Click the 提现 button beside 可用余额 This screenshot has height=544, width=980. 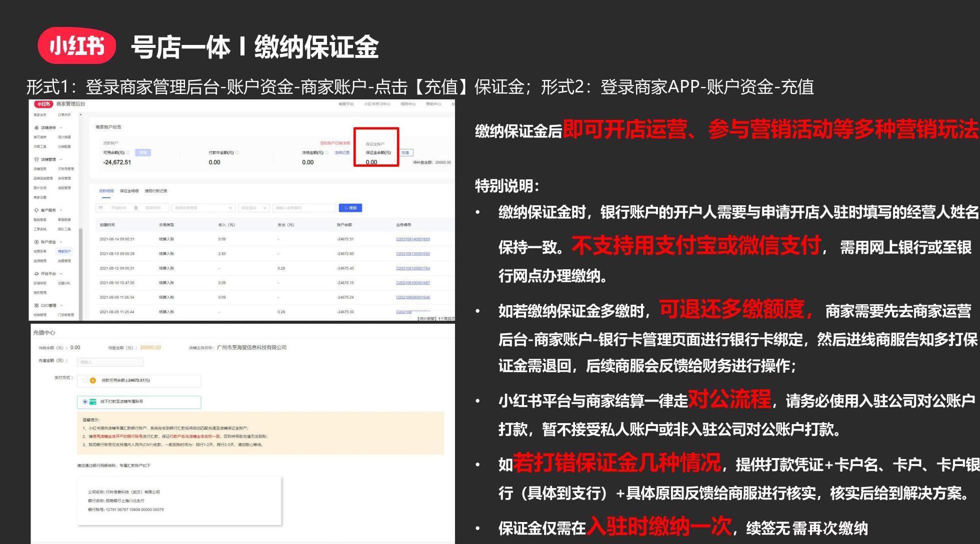click(143, 152)
